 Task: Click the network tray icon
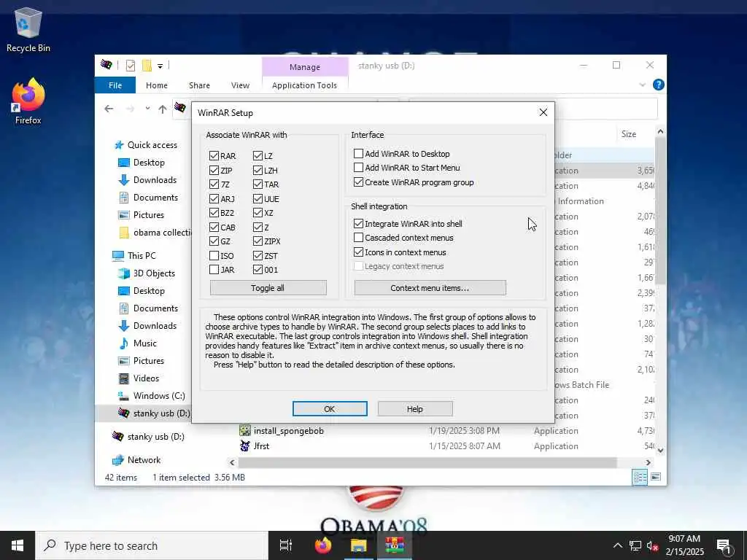[x=635, y=545]
